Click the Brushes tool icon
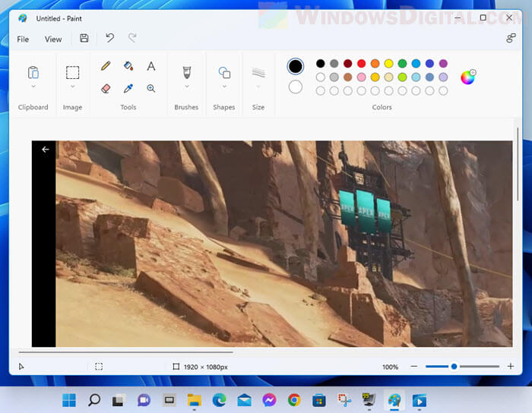Image resolution: width=532 pixels, height=413 pixels. point(187,72)
